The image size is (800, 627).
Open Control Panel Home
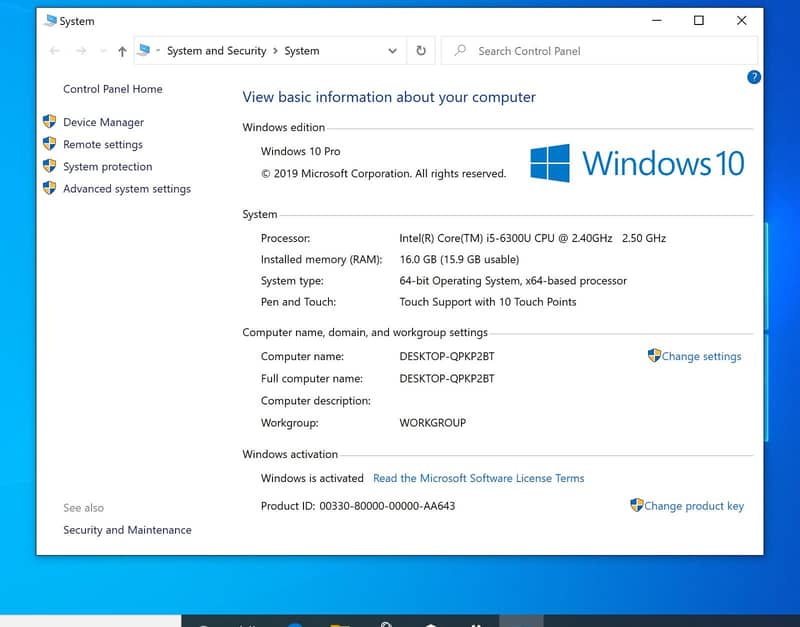(x=113, y=89)
